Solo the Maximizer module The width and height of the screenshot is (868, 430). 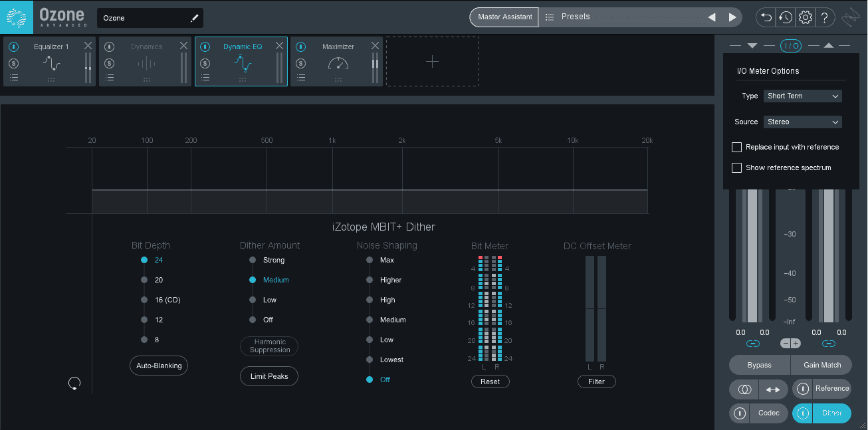(x=300, y=63)
